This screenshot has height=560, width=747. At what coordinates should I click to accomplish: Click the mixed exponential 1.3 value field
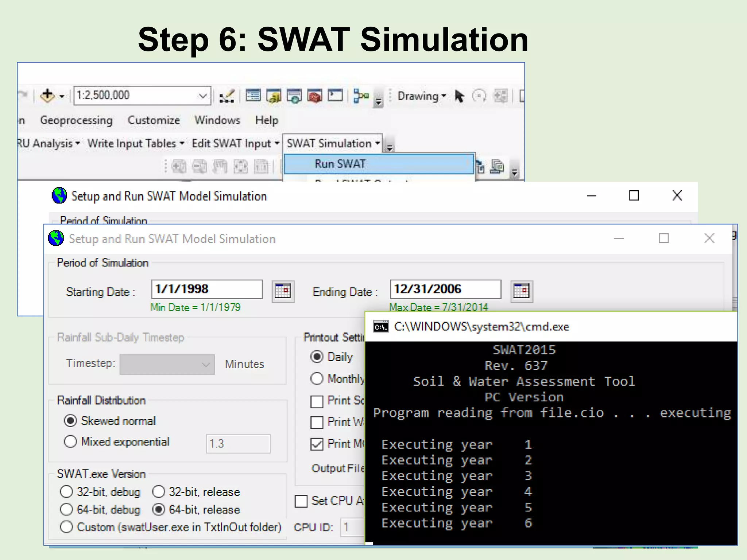[x=238, y=444]
